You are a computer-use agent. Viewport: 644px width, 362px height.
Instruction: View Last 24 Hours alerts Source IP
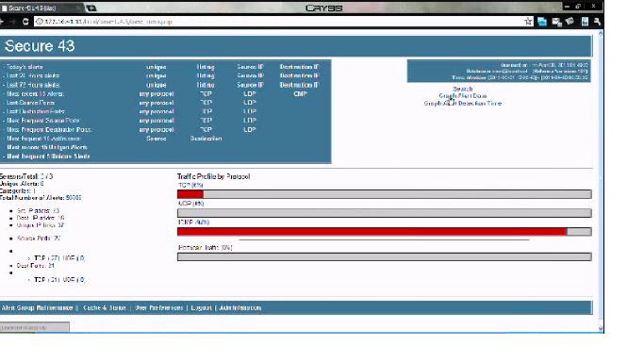click(250, 76)
